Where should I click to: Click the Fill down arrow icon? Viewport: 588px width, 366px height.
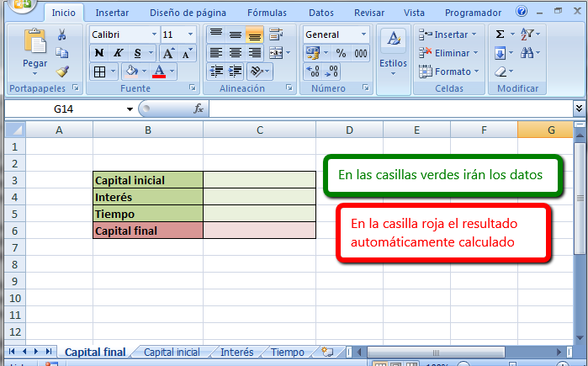point(500,53)
